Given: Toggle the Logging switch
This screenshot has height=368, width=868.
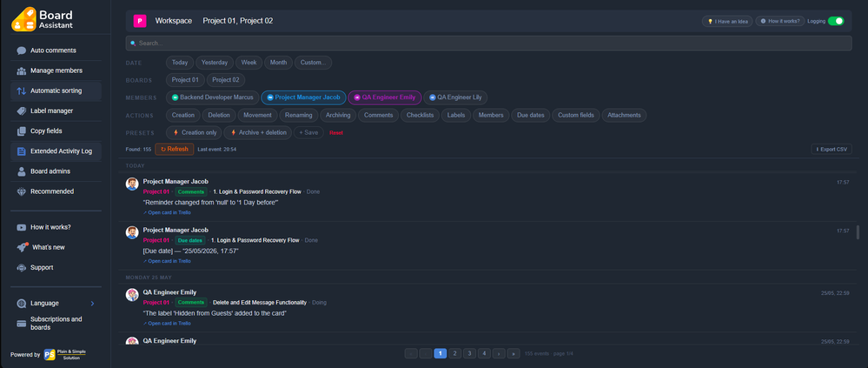Looking at the screenshot, I should (836, 21).
